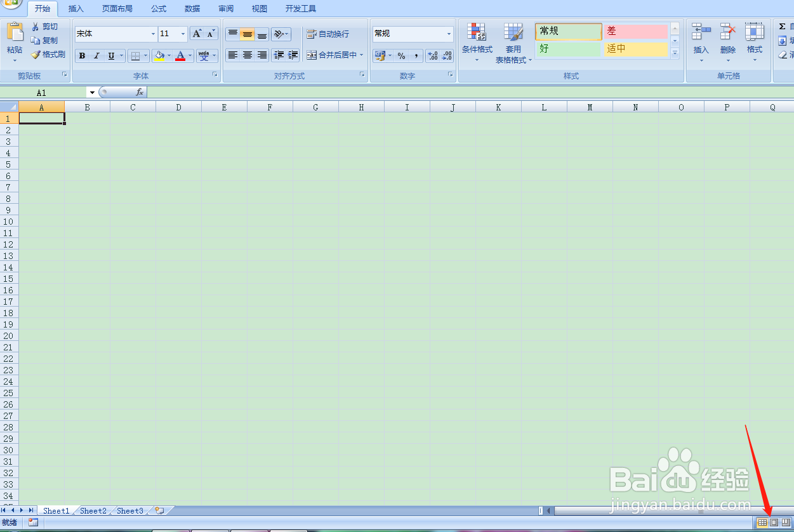794x532 pixels.
Task: Toggle italic formatting
Action: click(x=96, y=56)
